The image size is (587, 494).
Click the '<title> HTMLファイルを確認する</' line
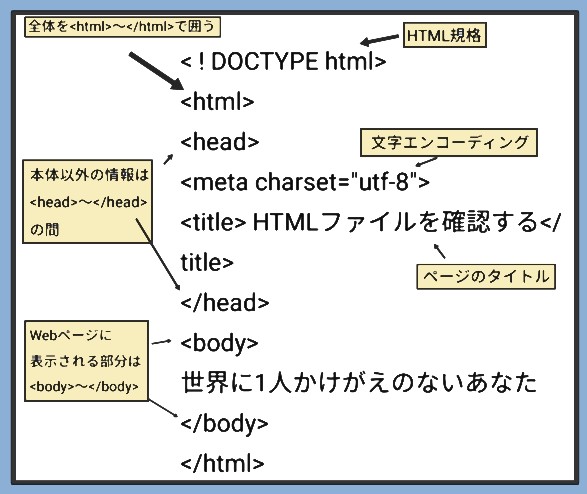(x=371, y=222)
